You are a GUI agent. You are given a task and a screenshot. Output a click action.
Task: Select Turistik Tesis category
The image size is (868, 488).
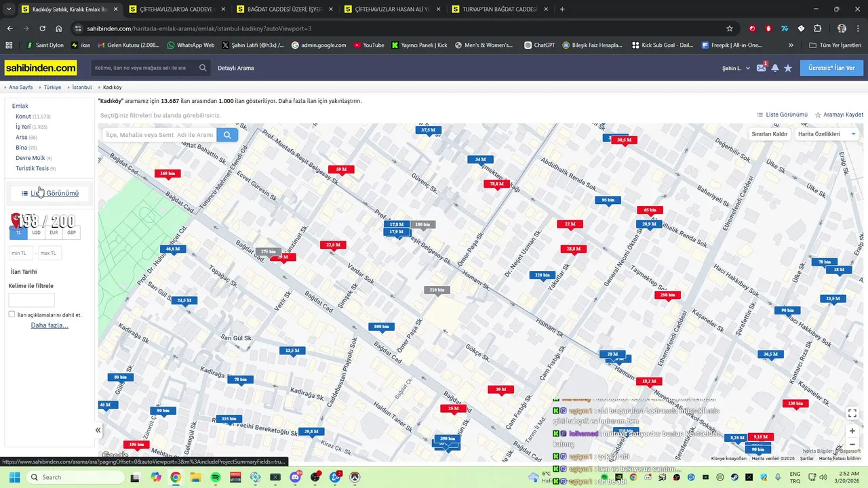(x=32, y=168)
